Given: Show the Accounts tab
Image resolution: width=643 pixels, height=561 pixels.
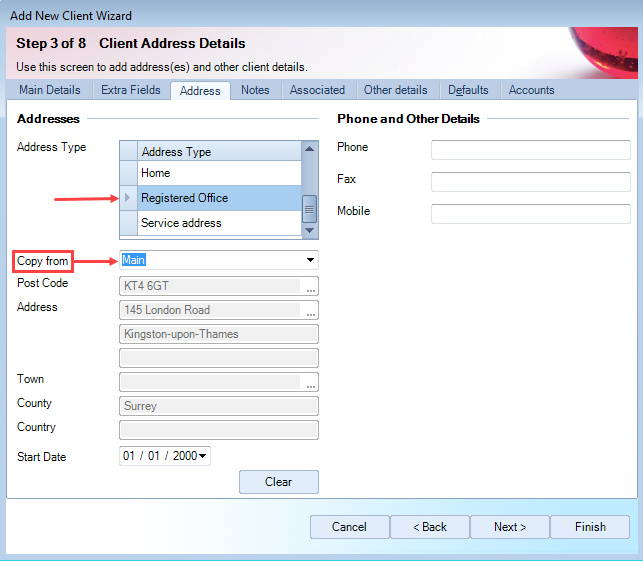Looking at the screenshot, I should click(x=531, y=90).
